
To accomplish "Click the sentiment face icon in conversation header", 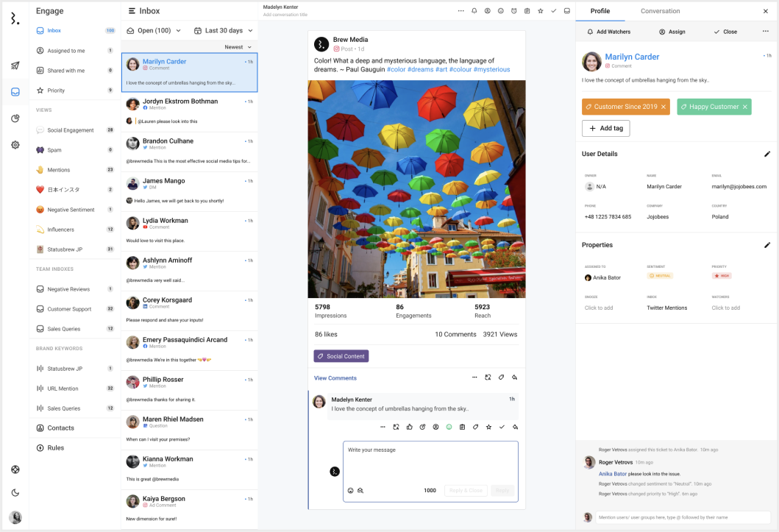I will [x=501, y=11].
